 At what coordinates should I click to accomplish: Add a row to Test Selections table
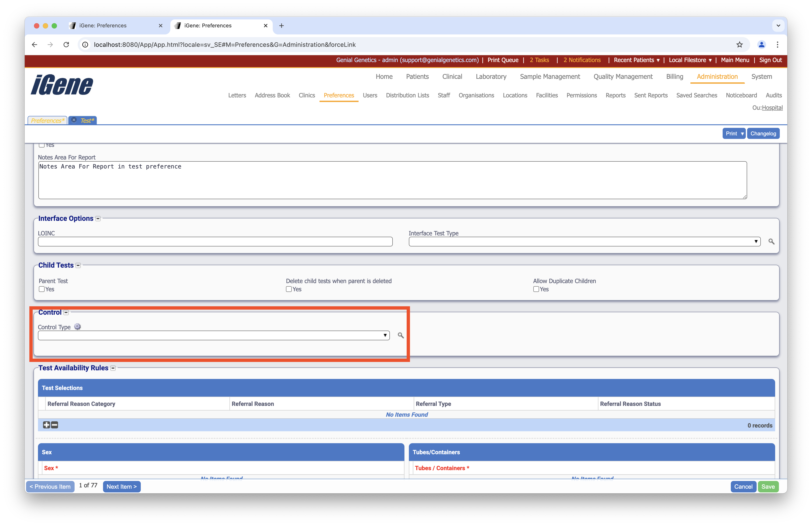coord(46,425)
